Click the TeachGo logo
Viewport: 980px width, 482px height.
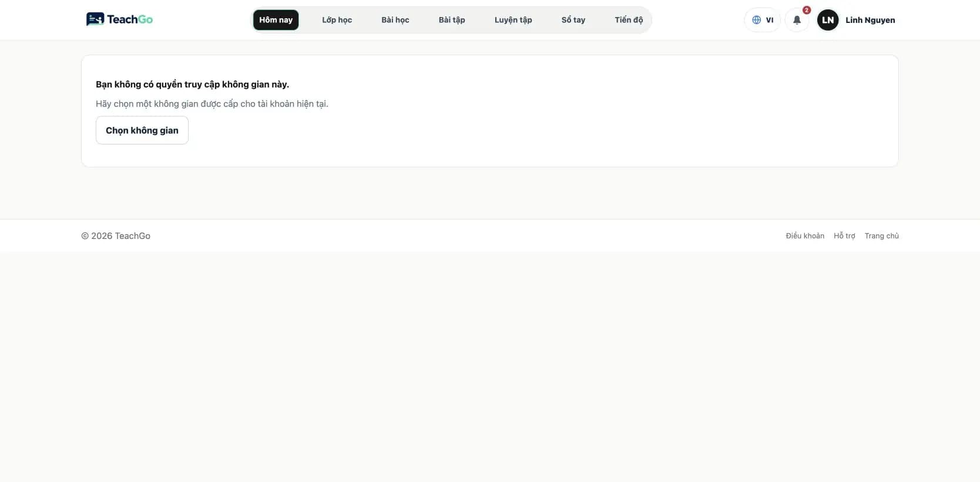(119, 19)
